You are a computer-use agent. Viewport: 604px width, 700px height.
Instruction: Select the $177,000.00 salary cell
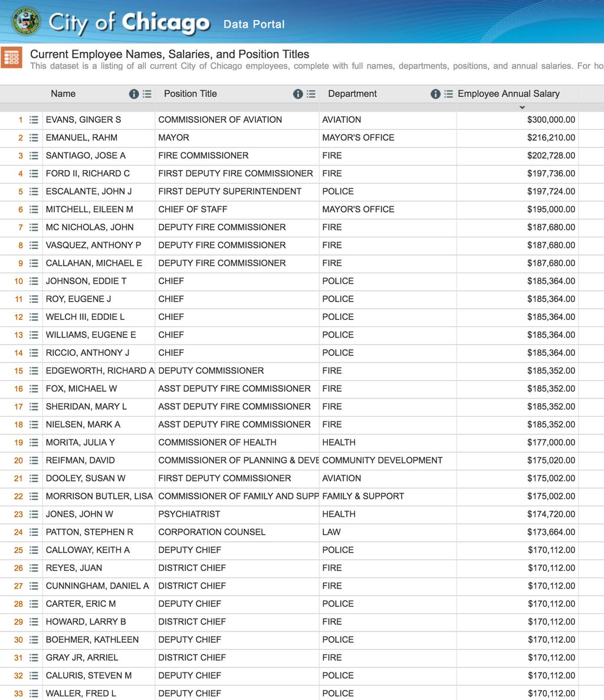tap(517, 443)
